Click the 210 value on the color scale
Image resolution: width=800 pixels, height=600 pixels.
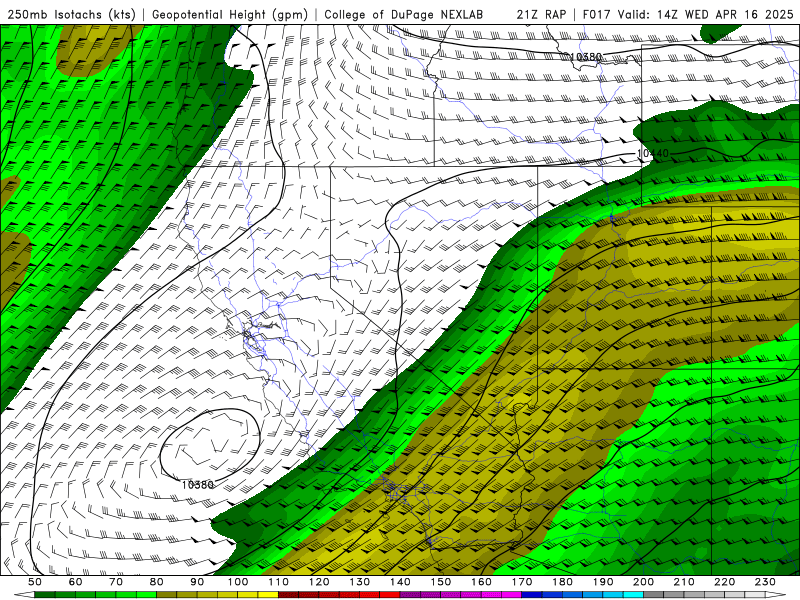point(684,581)
